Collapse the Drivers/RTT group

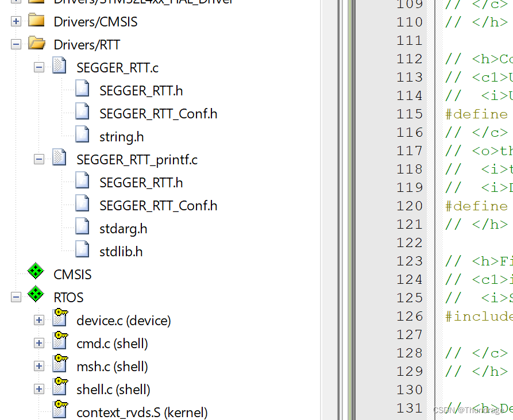(x=16, y=44)
